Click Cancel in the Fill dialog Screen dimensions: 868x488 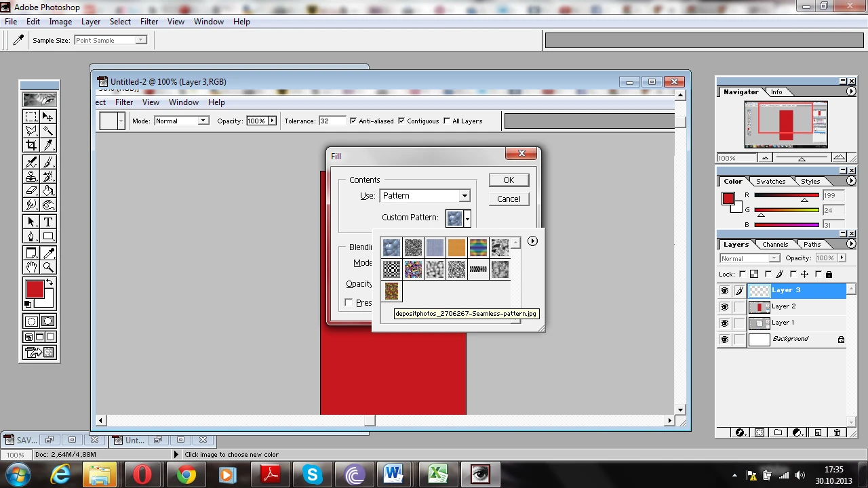[x=509, y=199]
